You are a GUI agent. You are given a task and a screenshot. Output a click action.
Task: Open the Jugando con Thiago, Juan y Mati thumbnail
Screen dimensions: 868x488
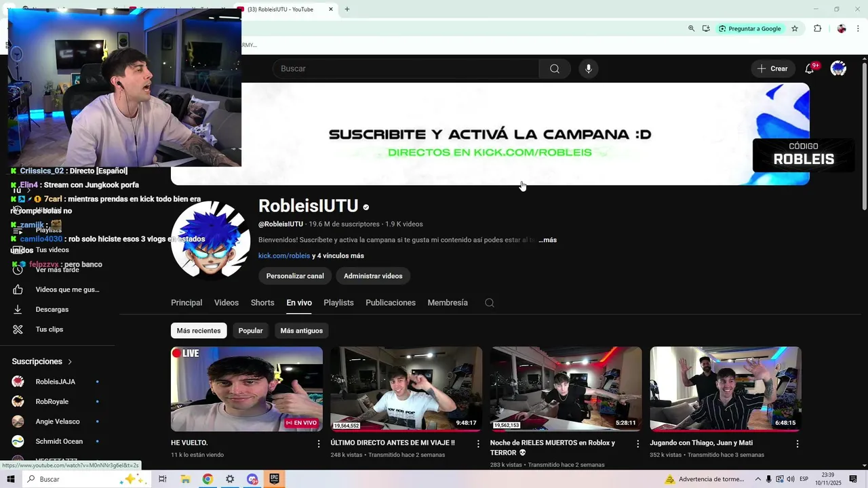726,389
